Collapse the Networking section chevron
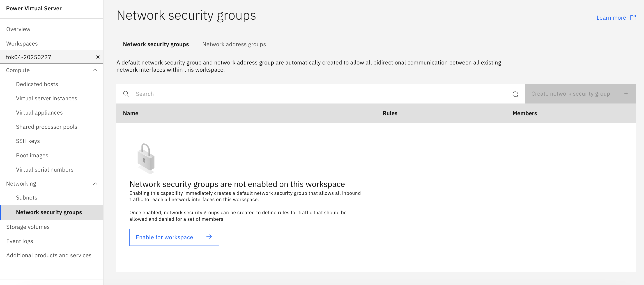Image resolution: width=644 pixels, height=285 pixels. 95,184
